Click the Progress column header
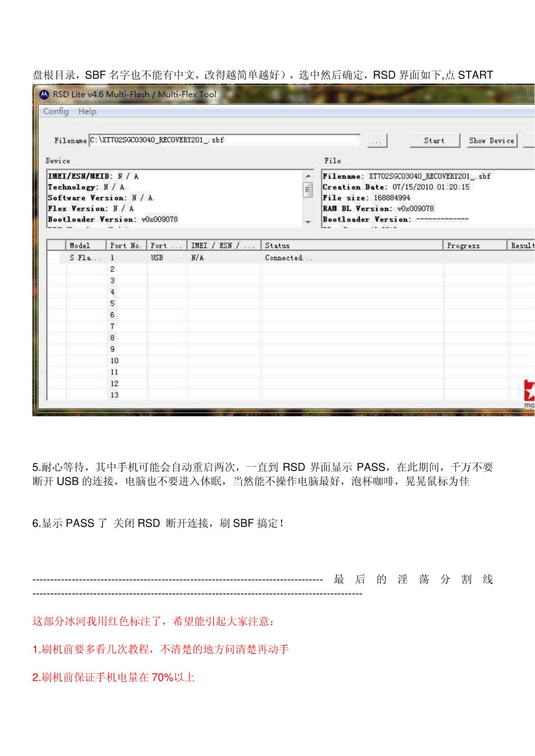 [475, 245]
